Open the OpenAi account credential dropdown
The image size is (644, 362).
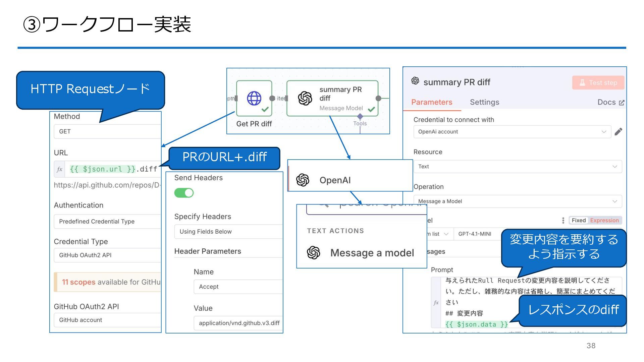click(x=512, y=132)
